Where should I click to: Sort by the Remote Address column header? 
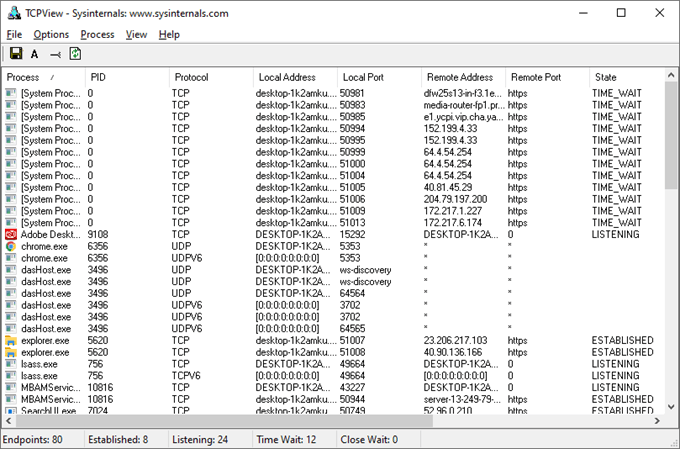(x=464, y=77)
